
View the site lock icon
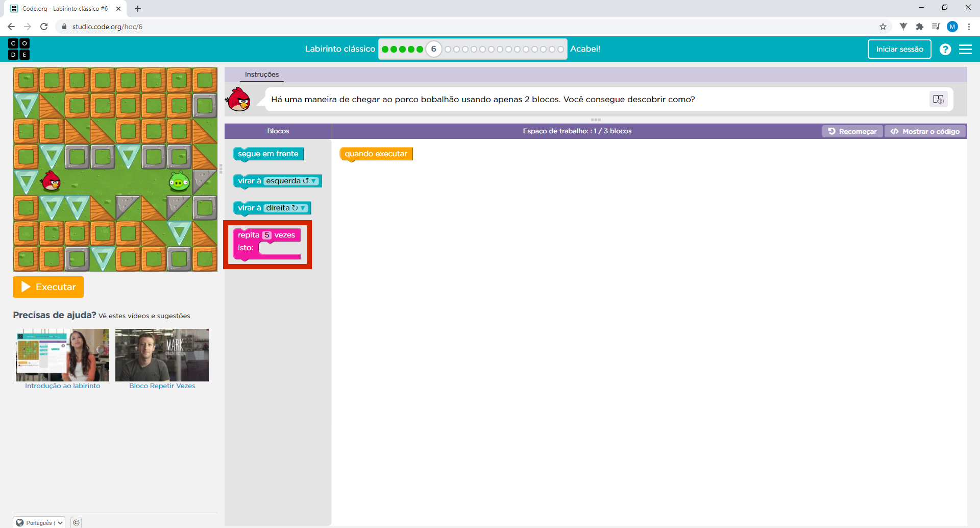tap(64, 27)
